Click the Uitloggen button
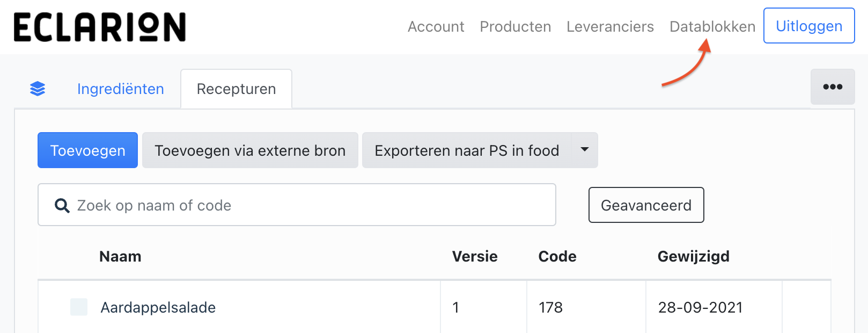The image size is (868, 333). point(809,26)
